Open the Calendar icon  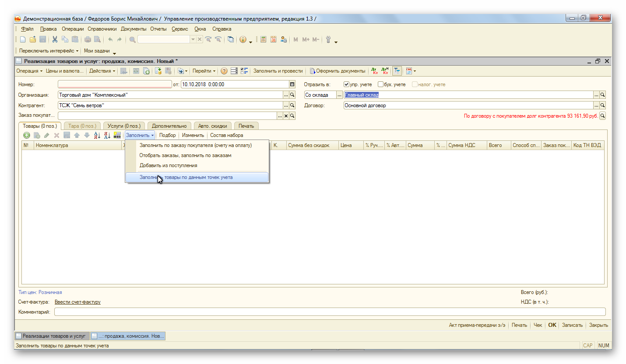274,39
